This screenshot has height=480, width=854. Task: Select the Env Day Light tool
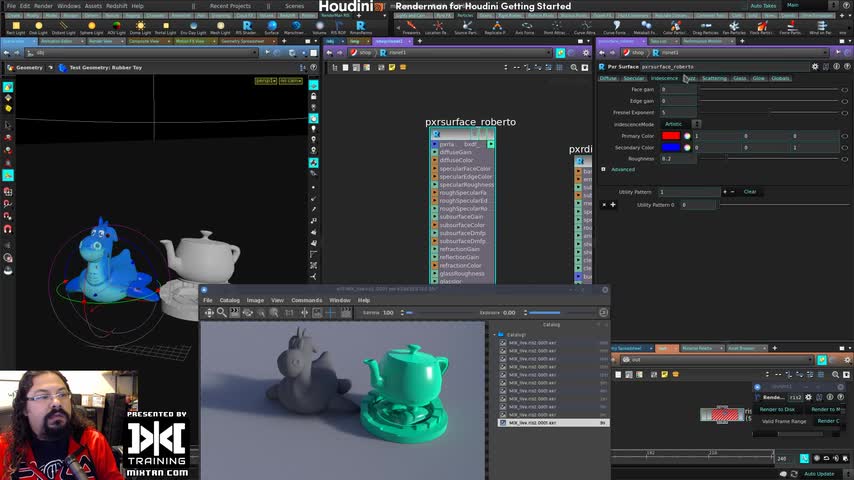[x=193, y=28]
